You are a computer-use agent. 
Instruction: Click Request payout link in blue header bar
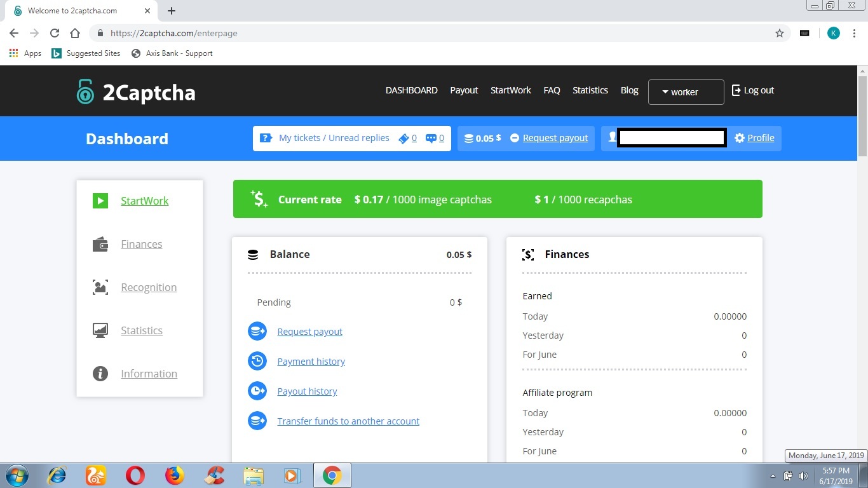coord(555,138)
